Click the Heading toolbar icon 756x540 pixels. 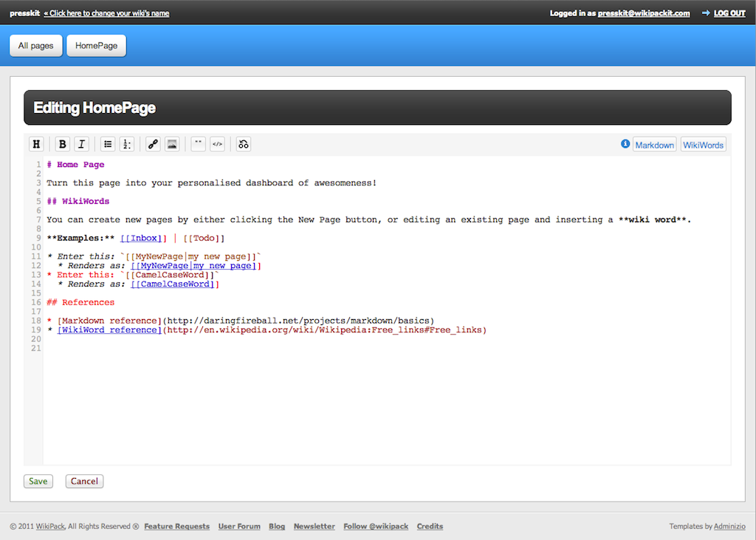tap(36, 144)
